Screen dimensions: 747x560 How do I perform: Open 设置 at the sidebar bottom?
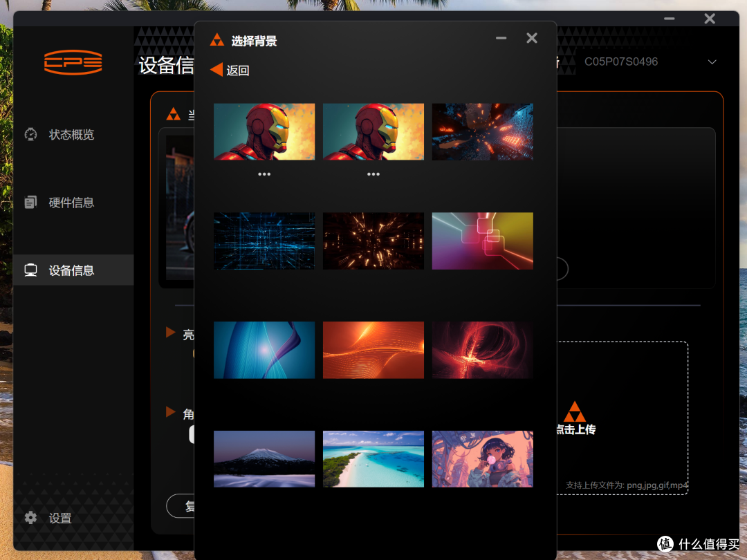(60, 518)
